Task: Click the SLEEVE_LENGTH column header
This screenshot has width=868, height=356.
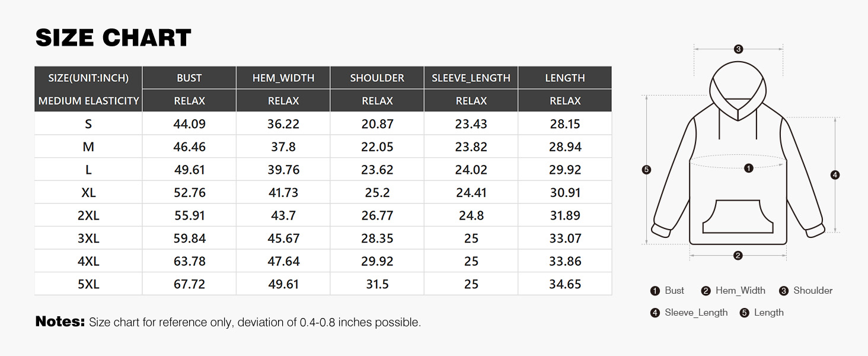Action: (x=471, y=78)
